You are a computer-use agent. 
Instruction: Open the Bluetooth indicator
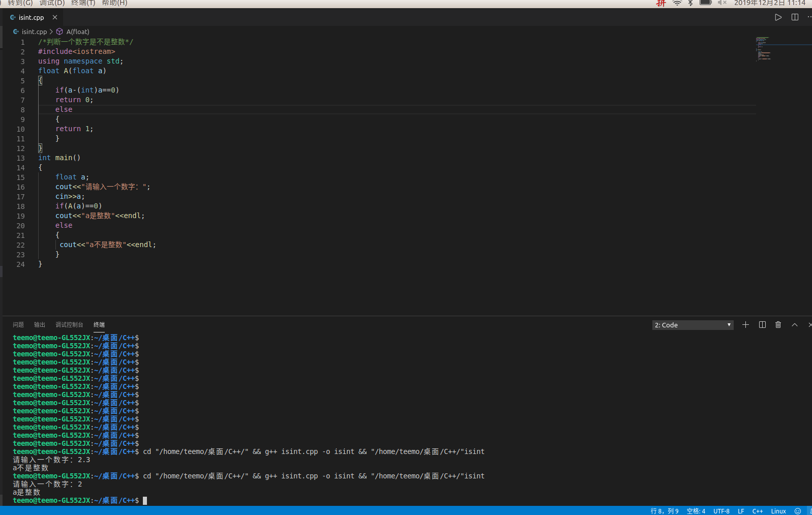(x=690, y=3)
